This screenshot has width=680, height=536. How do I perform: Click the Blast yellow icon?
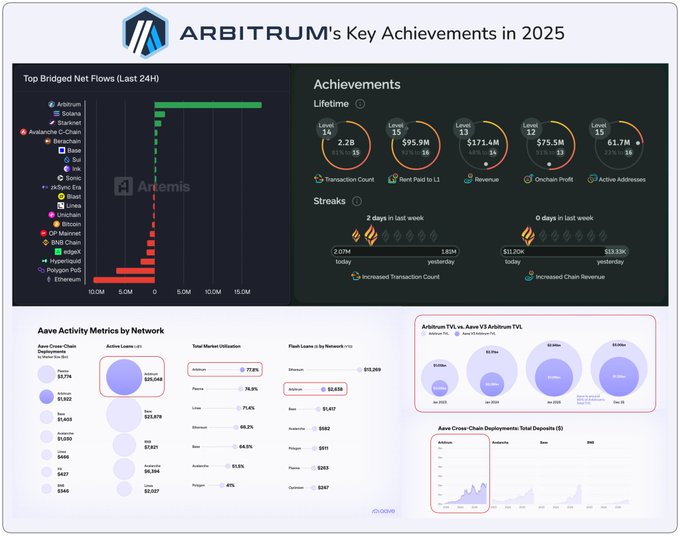pos(61,196)
